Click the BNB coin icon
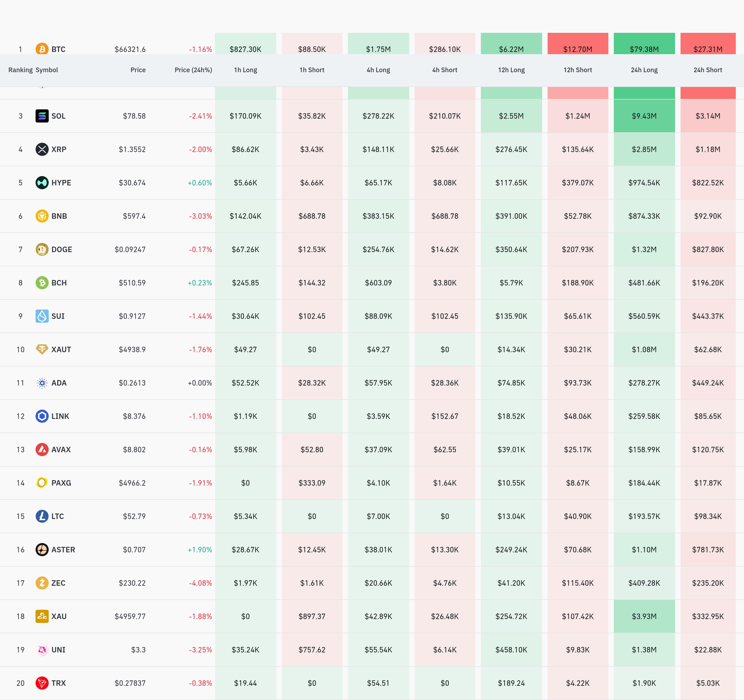 pyautogui.click(x=42, y=216)
